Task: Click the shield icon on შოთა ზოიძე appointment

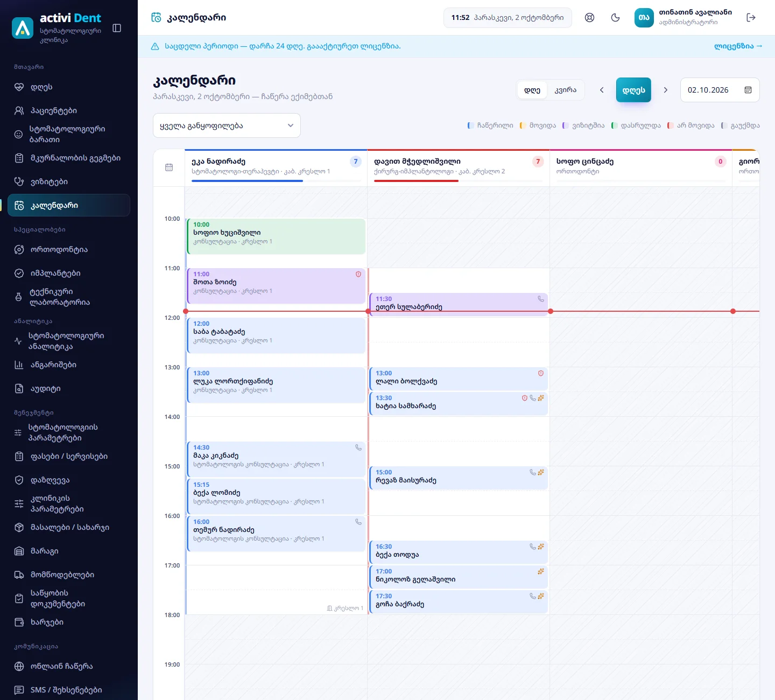Action: [358, 275]
